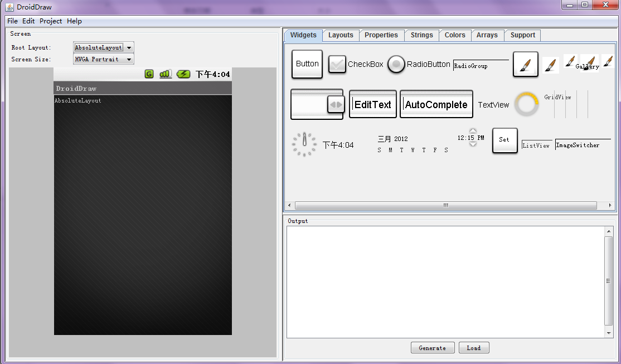Click the Load button
The width and height of the screenshot is (621, 364).
[x=474, y=348]
